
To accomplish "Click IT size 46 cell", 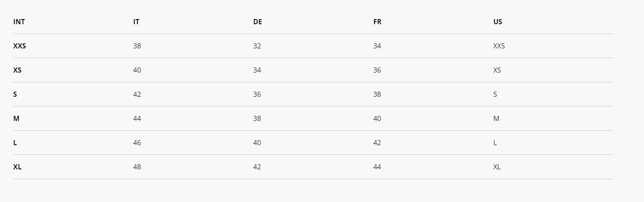I will click(x=137, y=143).
